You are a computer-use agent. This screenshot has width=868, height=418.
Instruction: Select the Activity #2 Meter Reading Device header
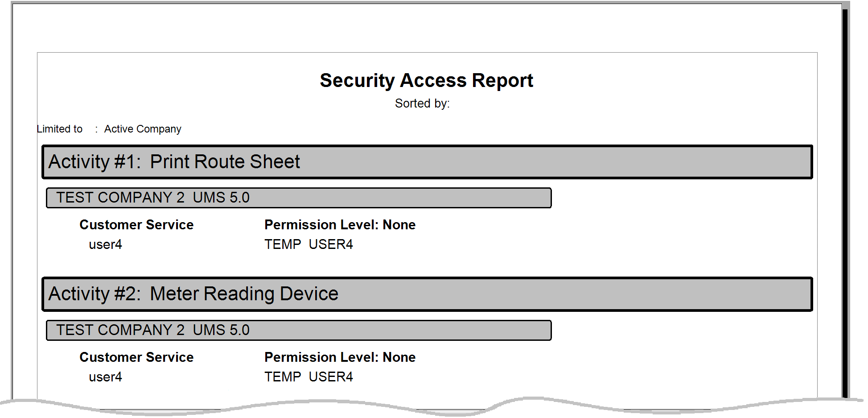[427, 294]
